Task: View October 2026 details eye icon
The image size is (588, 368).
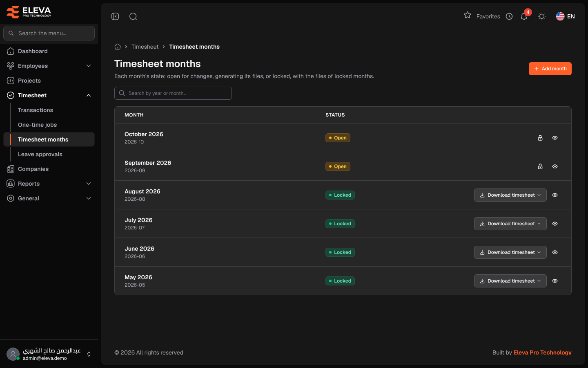Action: click(x=555, y=138)
